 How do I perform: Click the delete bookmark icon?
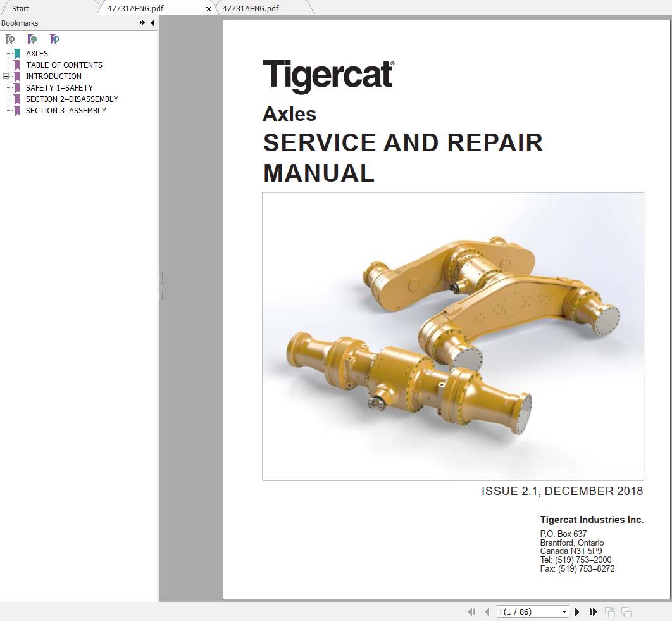[9, 39]
